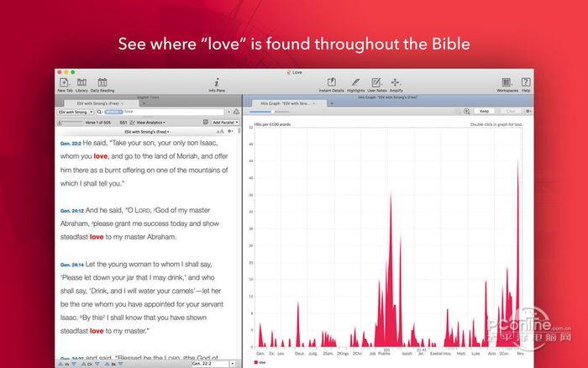Open the Hits Graph tab dropdown arrow
The width and height of the screenshot is (588, 368).
click(x=314, y=103)
